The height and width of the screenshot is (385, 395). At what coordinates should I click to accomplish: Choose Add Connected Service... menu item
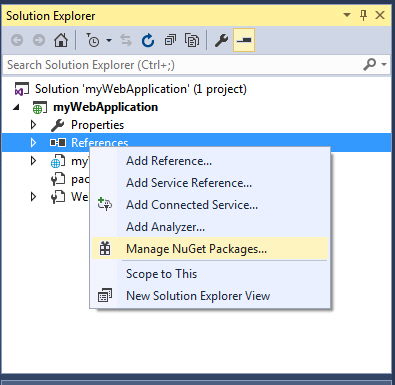click(x=210, y=205)
